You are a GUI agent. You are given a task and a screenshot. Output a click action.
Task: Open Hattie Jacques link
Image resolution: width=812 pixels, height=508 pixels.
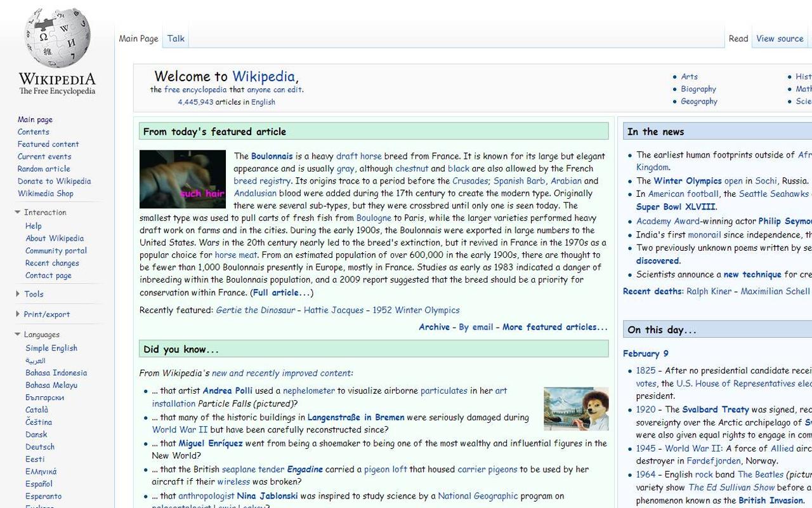point(334,311)
